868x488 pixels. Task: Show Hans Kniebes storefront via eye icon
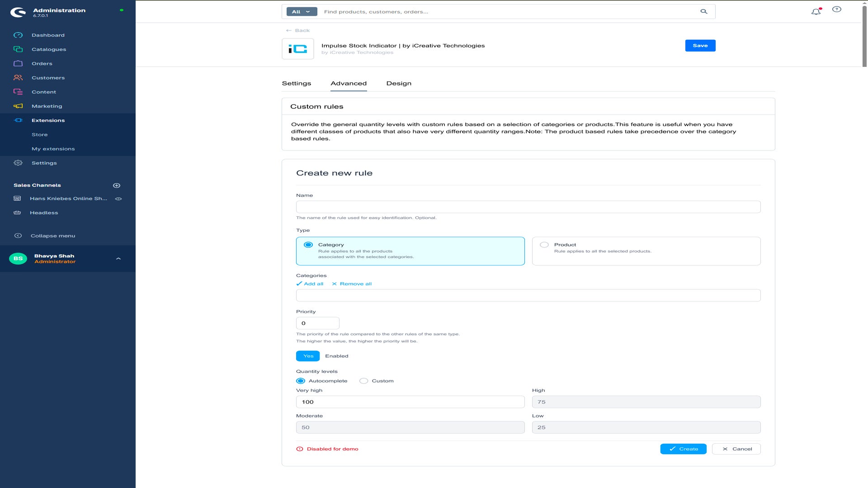tap(118, 199)
